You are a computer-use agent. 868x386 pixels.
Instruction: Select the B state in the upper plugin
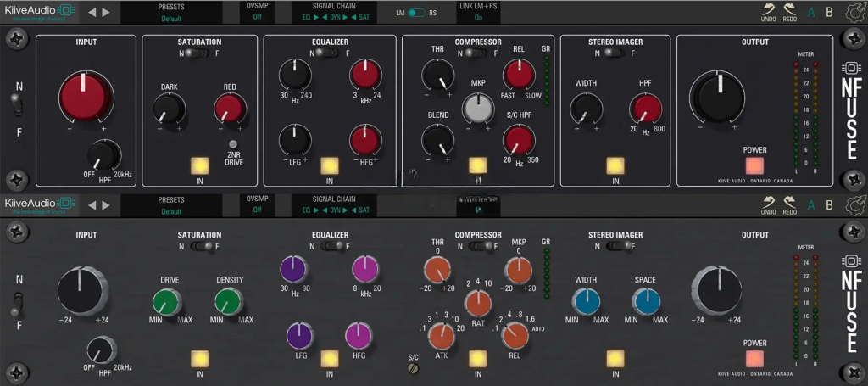pos(829,12)
